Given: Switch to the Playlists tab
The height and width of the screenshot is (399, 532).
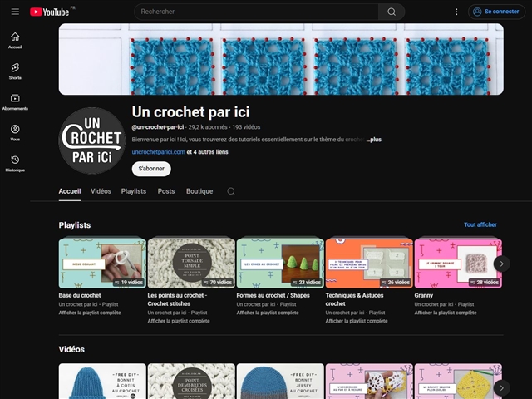Looking at the screenshot, I should tap(134, 191).
